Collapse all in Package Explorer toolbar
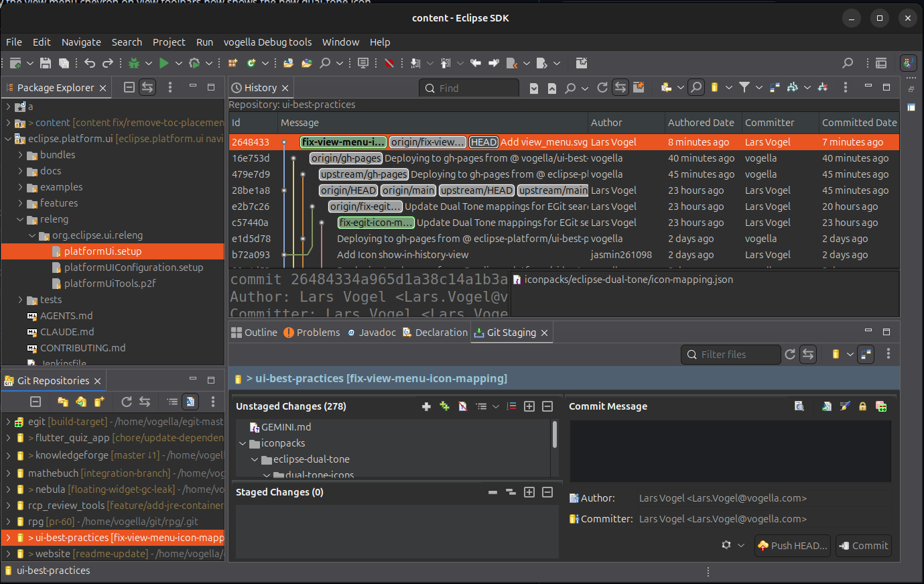The height and width of the screenshot is (584, 924). point(129,87)
